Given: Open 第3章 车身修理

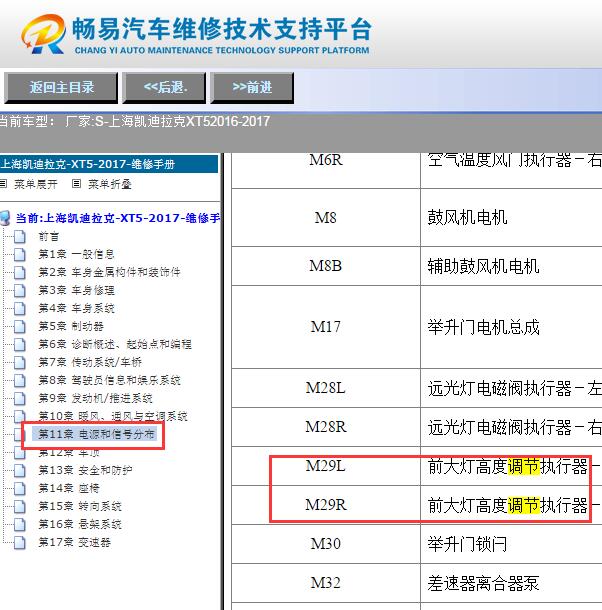Looking at the screenshot, I should click(76, 290).
